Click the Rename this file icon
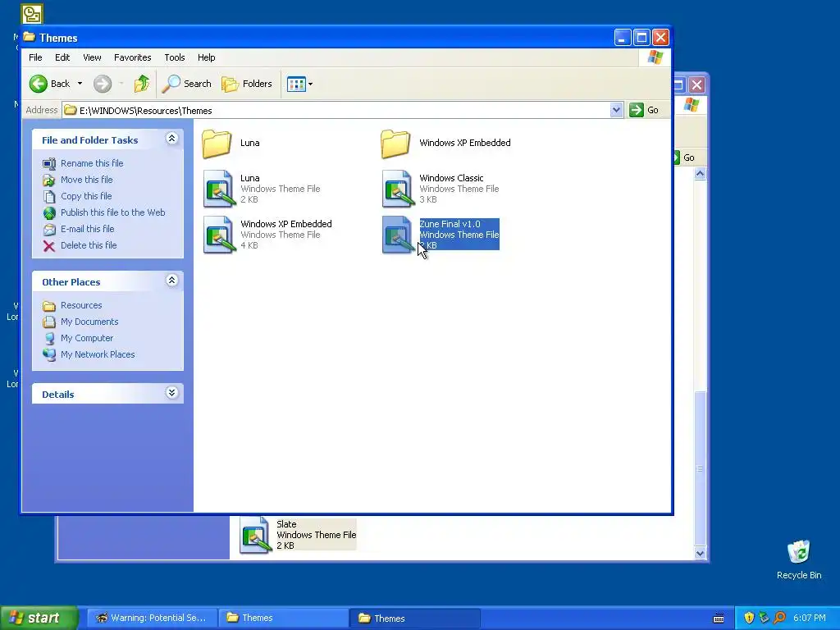 pyautogui.click(x=49, y=163)
